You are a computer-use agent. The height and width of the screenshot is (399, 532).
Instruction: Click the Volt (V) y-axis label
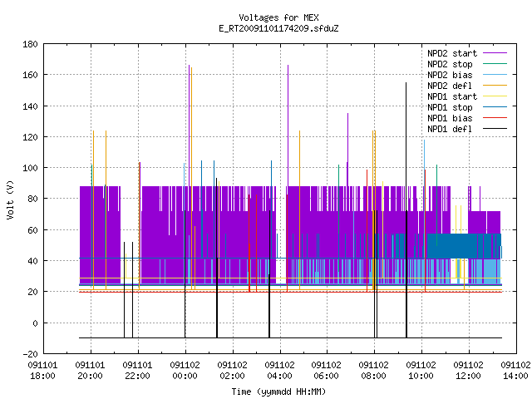tap(11, 199)
